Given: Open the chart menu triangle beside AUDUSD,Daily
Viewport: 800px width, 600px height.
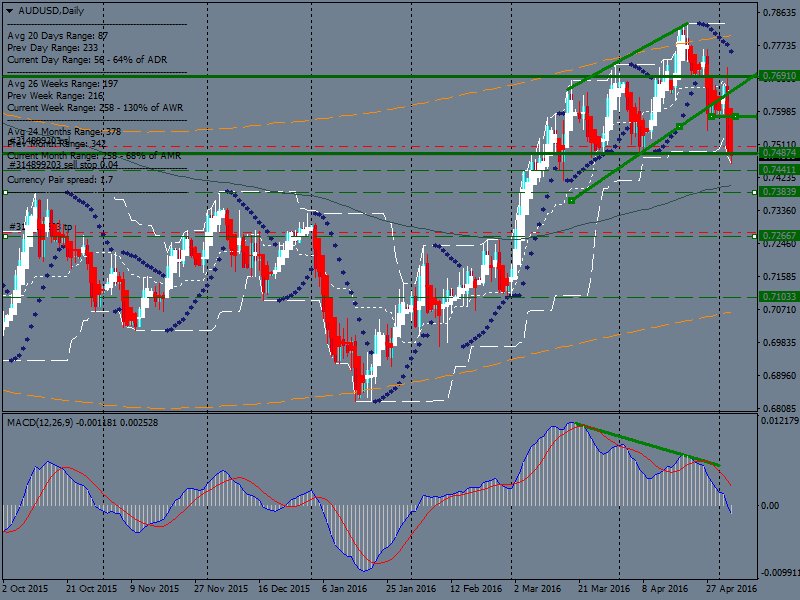Looking at the screenshot, I should pyautogui.click(x=10, y=11).
